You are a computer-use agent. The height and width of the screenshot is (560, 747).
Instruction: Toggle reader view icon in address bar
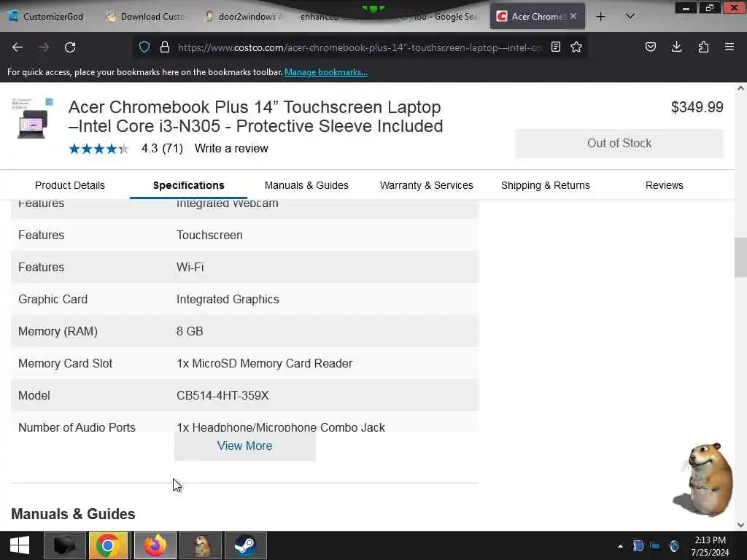pyautogui.click(x=555, y=47)
